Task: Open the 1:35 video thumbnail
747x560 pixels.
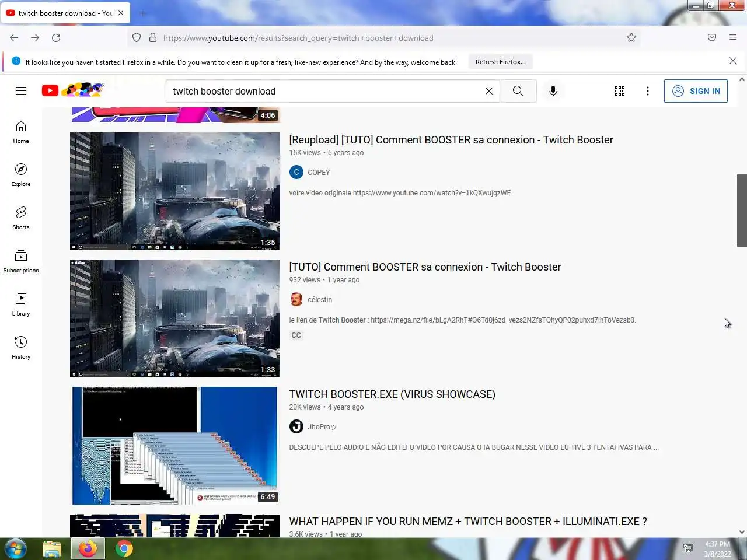Action: click(x=175, y=191)
